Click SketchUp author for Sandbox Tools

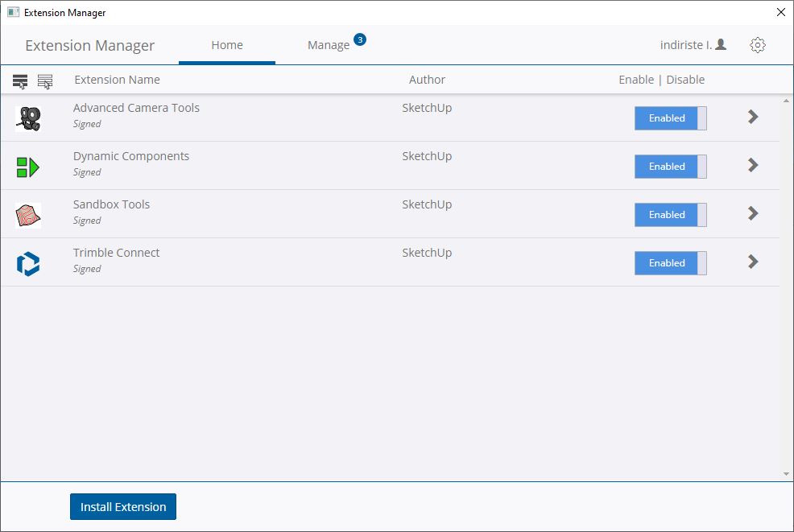click(x=427, y=204)
